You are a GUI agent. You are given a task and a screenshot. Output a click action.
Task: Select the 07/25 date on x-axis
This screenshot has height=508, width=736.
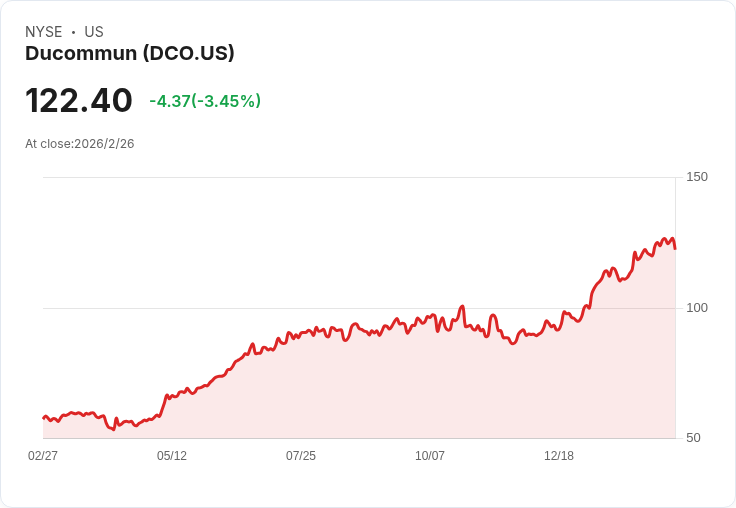pos(301,456)
